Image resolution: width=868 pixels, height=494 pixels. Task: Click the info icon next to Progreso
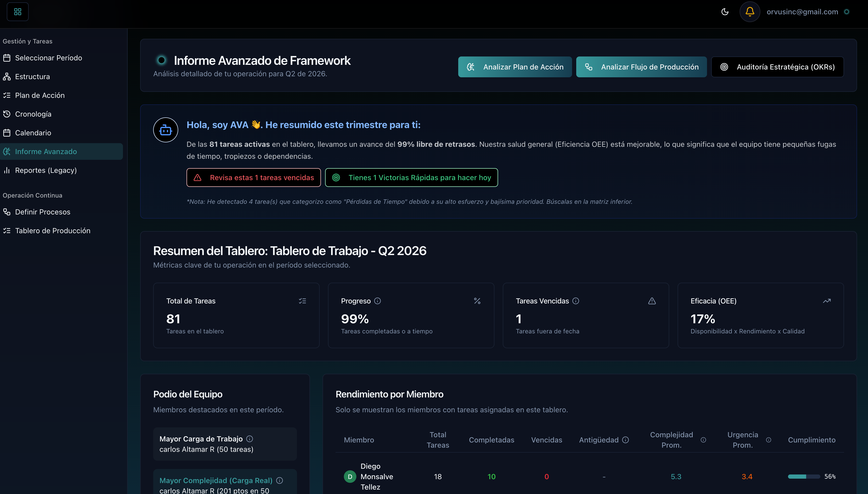[x=377, y=301]
